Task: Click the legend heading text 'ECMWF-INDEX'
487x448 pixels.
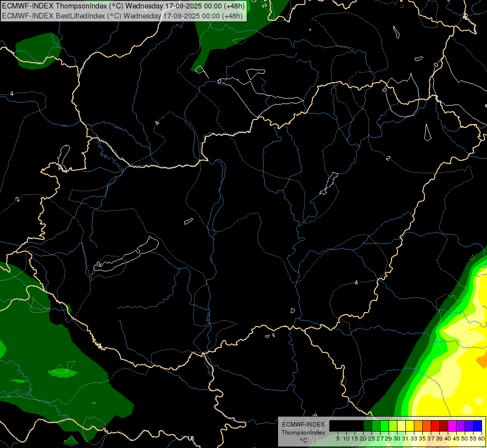Action: click(x=303, y=425)
